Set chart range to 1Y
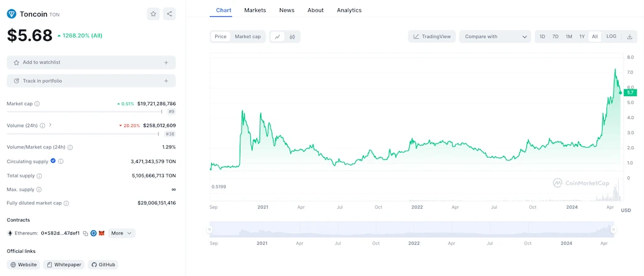The width and height of the screenshot is (644, 276). [582, 36]
